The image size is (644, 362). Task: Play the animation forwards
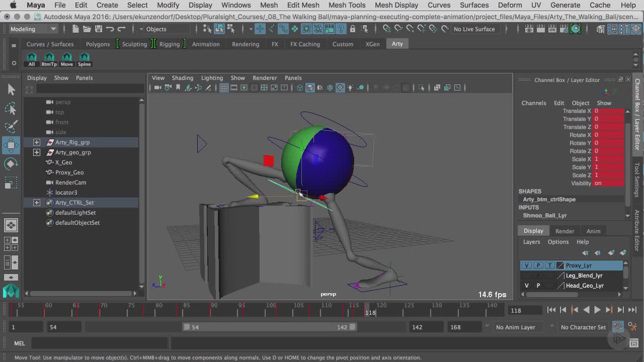point(597,310)
